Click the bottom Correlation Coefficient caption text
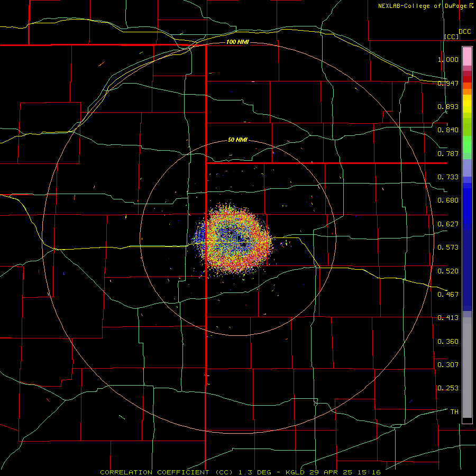The height and width of the screenshot is (476, 476). (241, 472)
